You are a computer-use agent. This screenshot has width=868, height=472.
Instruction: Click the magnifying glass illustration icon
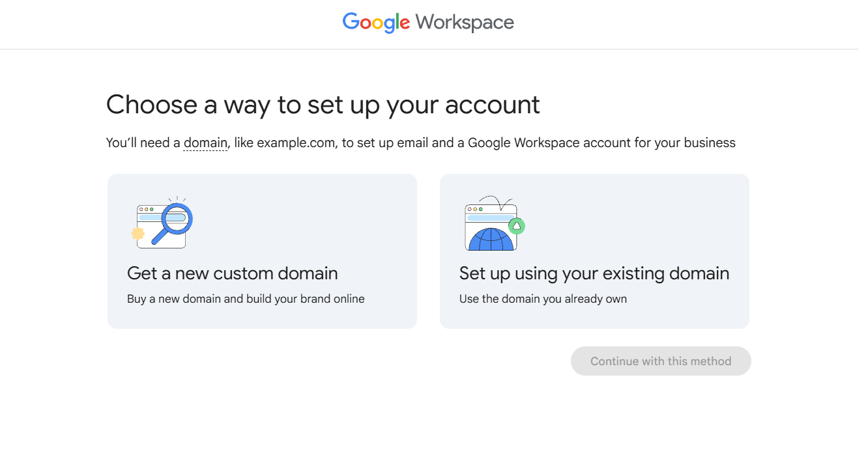point(177,219)
